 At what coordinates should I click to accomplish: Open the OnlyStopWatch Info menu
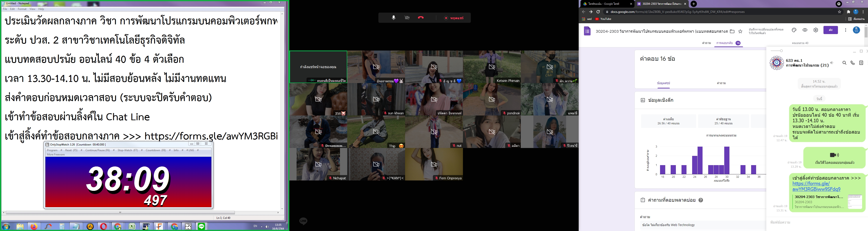tap(176, 150)
